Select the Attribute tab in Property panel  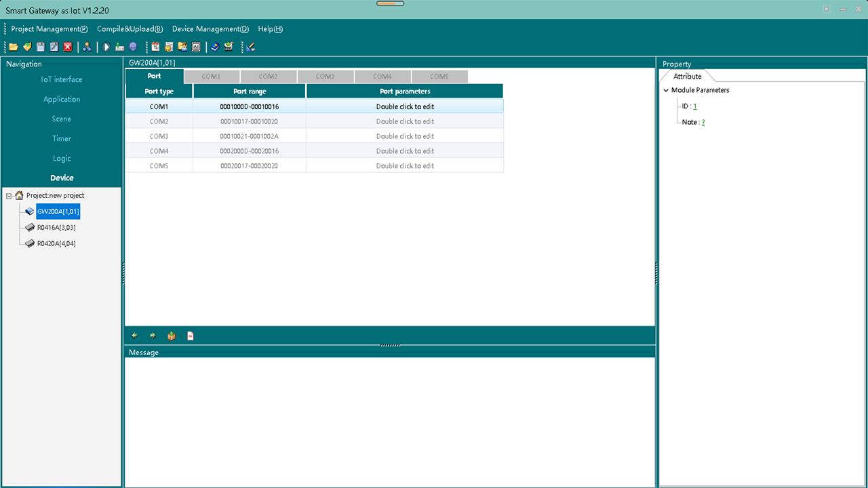click(688, 77)
